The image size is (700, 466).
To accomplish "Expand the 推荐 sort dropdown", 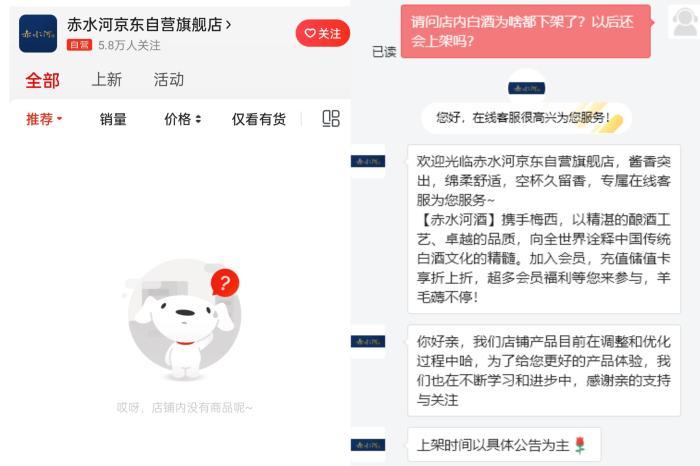I will click(x=44, y=119).
